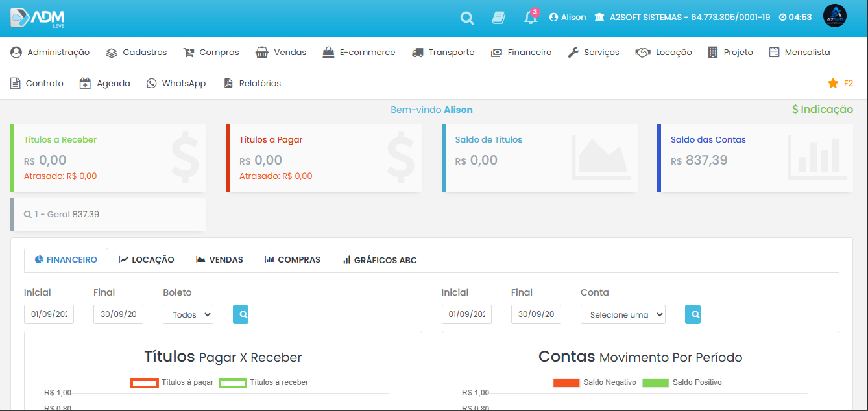This screenshot has height=411, width=868.
Task: Open notifications bell with 3 badge
Action: 531,17
